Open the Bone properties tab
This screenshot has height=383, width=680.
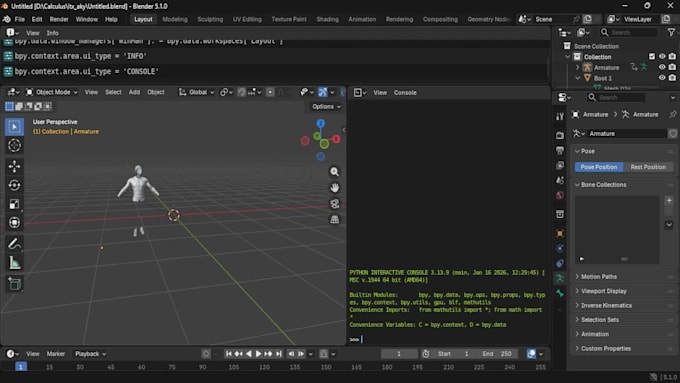(x=560, y=293)
